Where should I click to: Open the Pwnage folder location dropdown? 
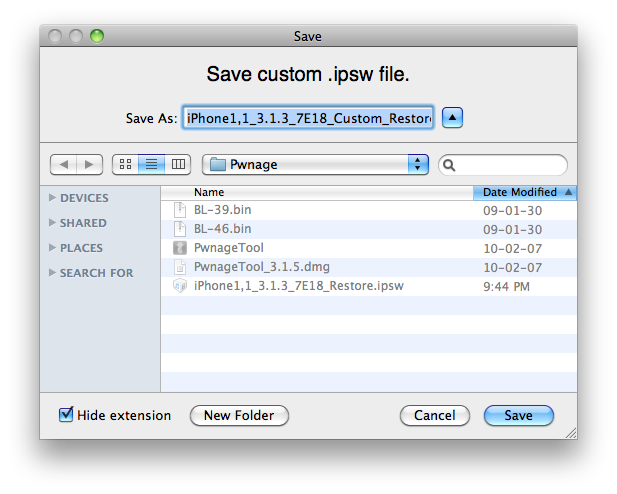[315, 164]
